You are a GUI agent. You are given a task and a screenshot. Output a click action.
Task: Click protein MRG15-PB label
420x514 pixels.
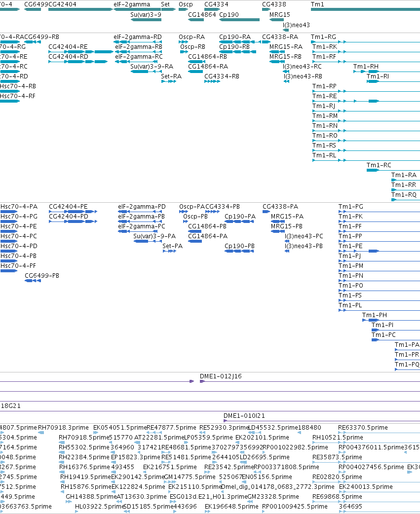(287, 226)
